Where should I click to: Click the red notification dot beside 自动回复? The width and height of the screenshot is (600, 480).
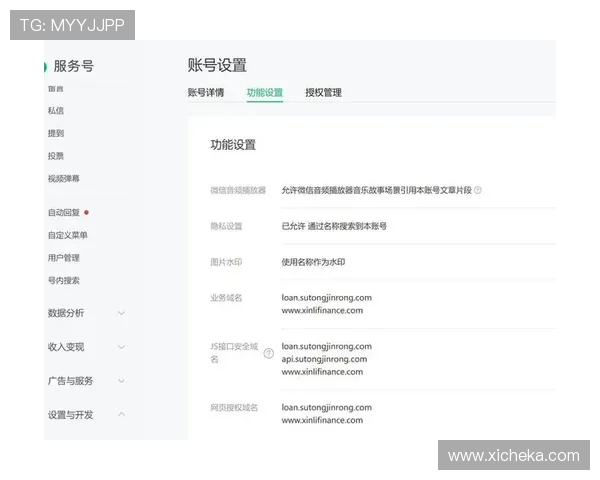coord(86,212)
